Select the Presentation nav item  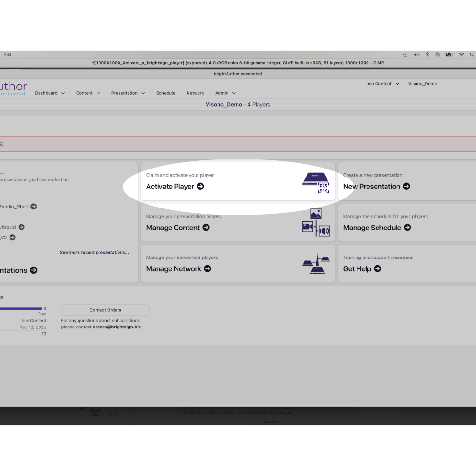tap(124, 93)
